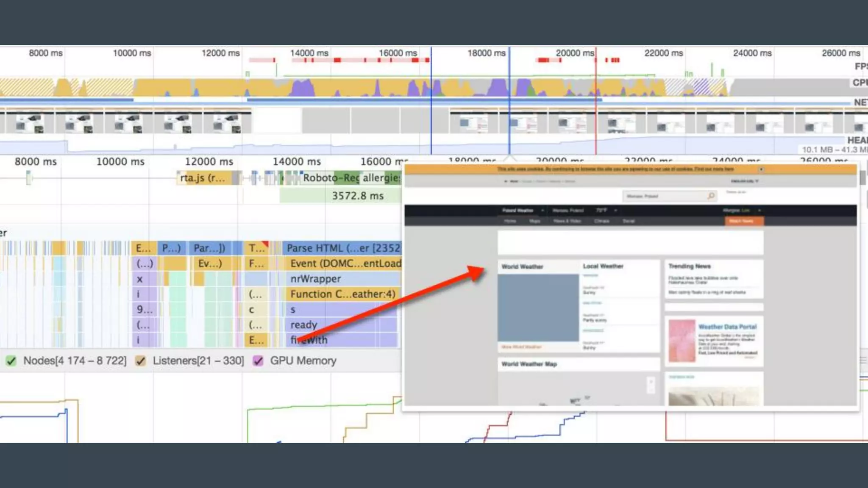Click the orange button at the right of the nav bar

click(744, 221)
